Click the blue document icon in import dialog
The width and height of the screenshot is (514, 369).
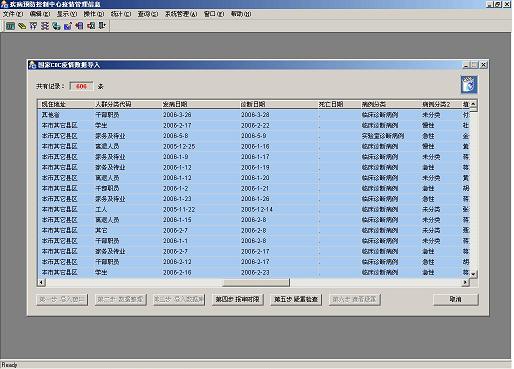pyautogui.click(x=469, y=85)
